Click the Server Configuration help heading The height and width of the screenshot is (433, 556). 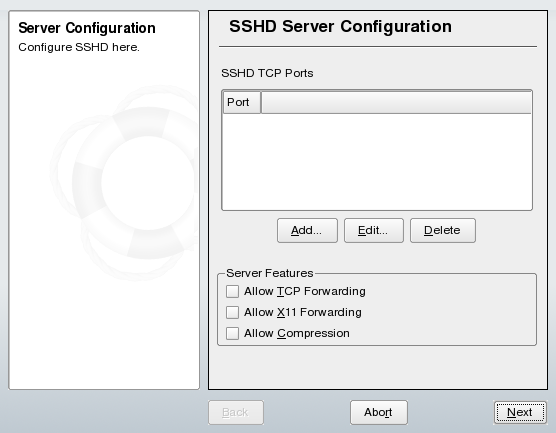pyautogui.click(x=87, y=28)
